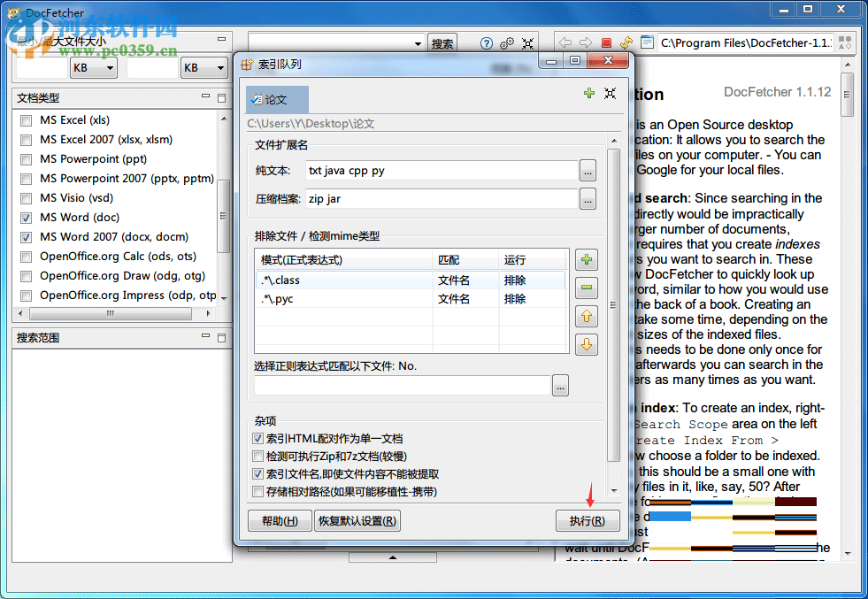Collapse the 文档类型 panel
868x599 pixels.
click(x=204, y=97)
